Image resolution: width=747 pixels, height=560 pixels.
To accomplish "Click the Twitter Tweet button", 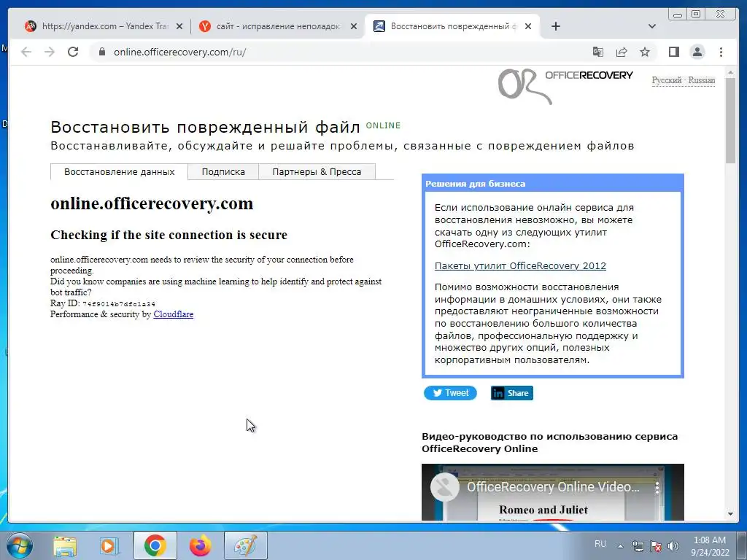I will pos(450,393).
